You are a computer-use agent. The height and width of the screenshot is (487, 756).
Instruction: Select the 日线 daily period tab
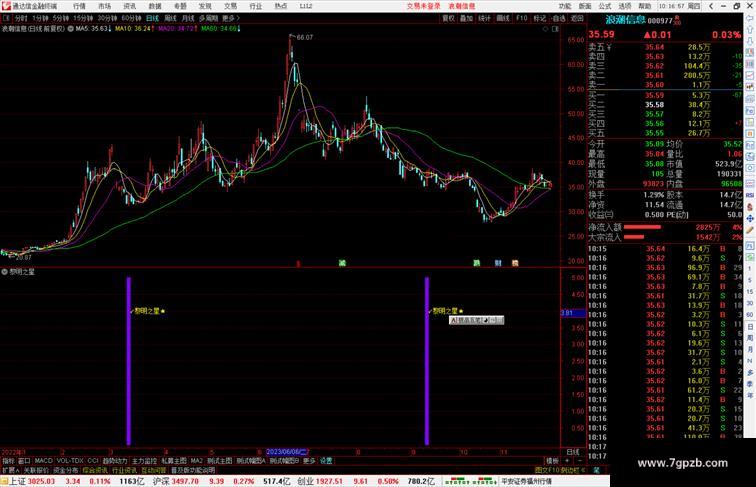(152, 18)
